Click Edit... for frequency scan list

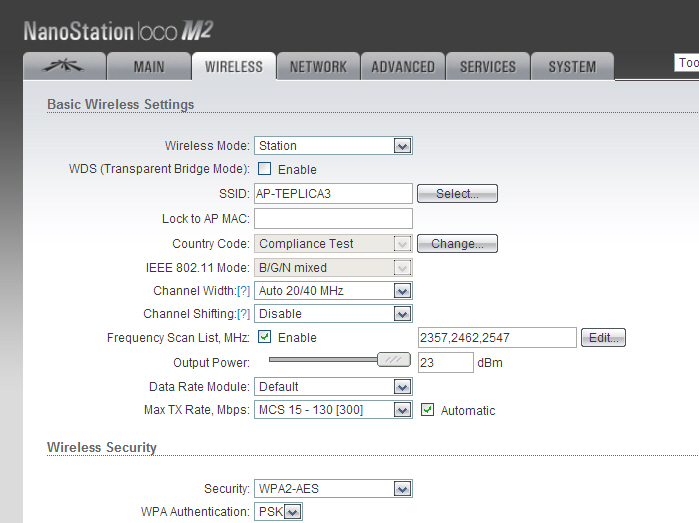(604, 338)
